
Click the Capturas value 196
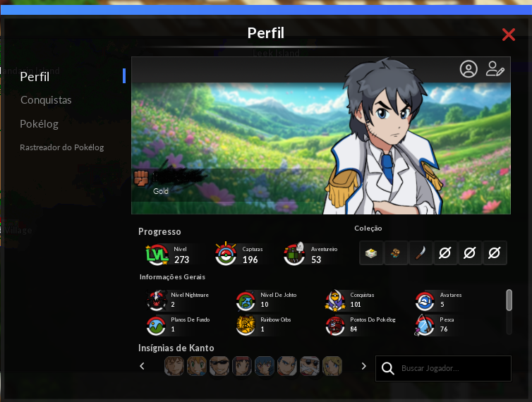point(250,260)
